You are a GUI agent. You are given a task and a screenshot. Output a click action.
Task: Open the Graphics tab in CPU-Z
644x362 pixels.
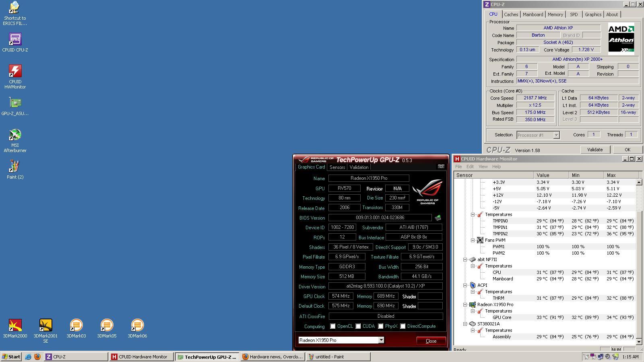(x=593, y=14)
